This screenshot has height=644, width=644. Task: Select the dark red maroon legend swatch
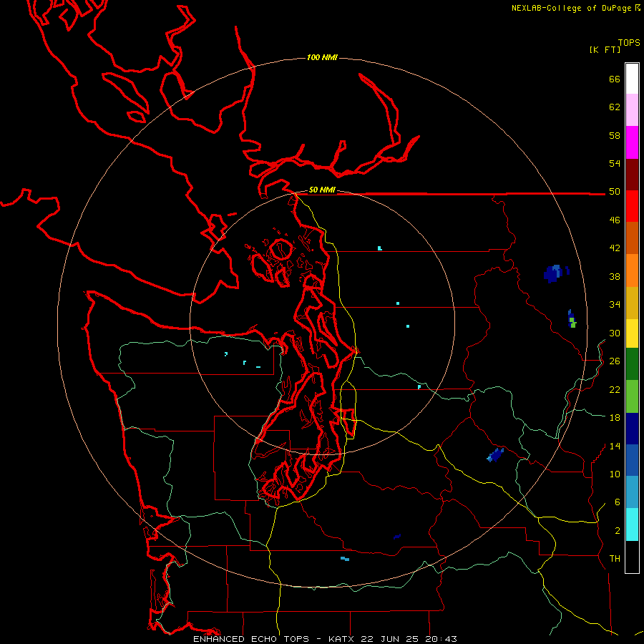point(632,175)
